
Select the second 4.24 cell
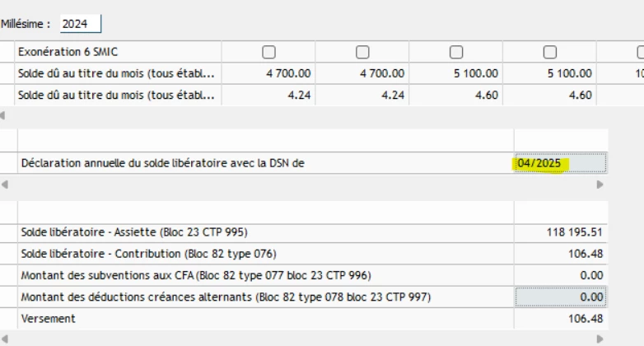(362, 95)
